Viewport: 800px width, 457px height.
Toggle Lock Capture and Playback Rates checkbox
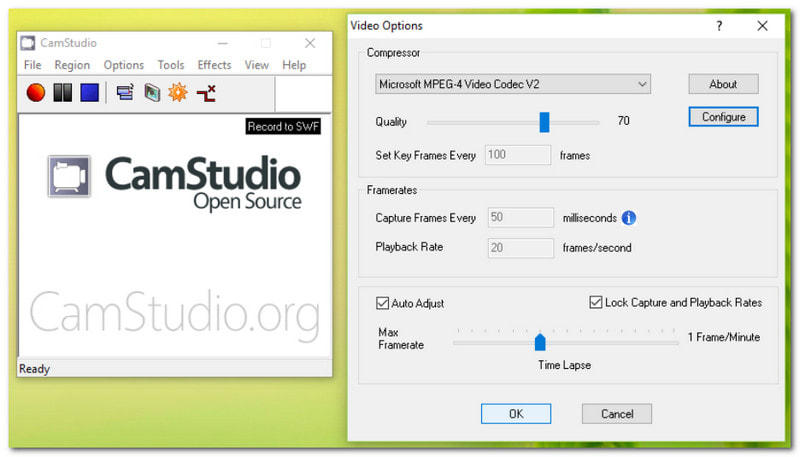[595, 302]
